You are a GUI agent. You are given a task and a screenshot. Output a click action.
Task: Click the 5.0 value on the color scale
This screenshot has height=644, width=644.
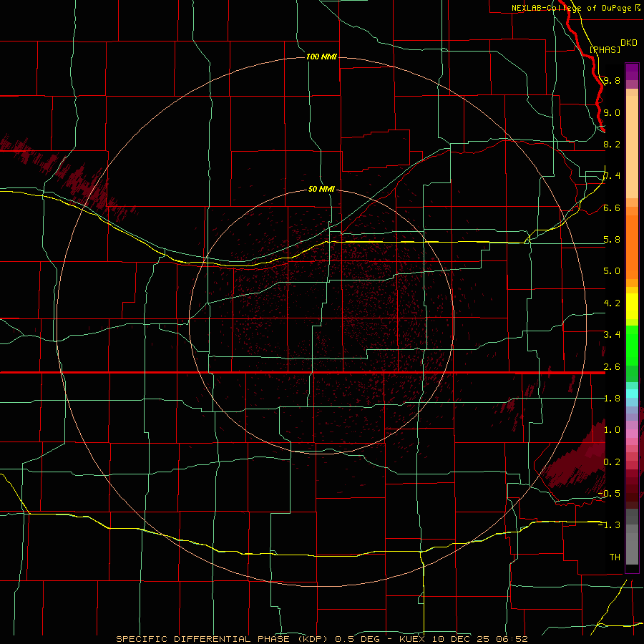point(612,271)
